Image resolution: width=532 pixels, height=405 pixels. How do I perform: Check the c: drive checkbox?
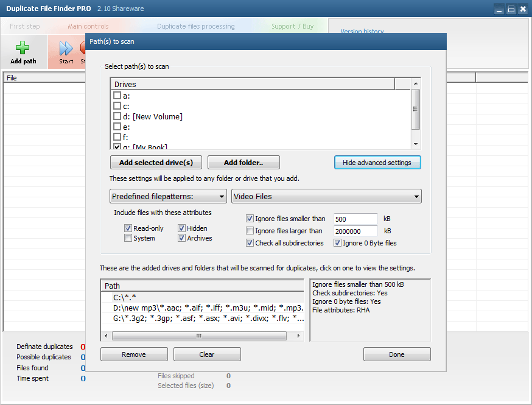pos(117,106)
